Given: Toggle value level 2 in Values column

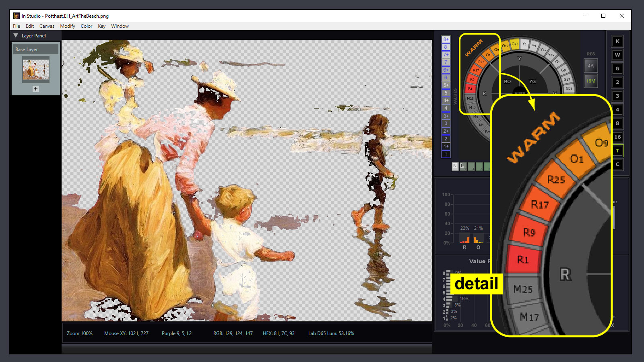Looking at the screenshot, I should [446, 139].
